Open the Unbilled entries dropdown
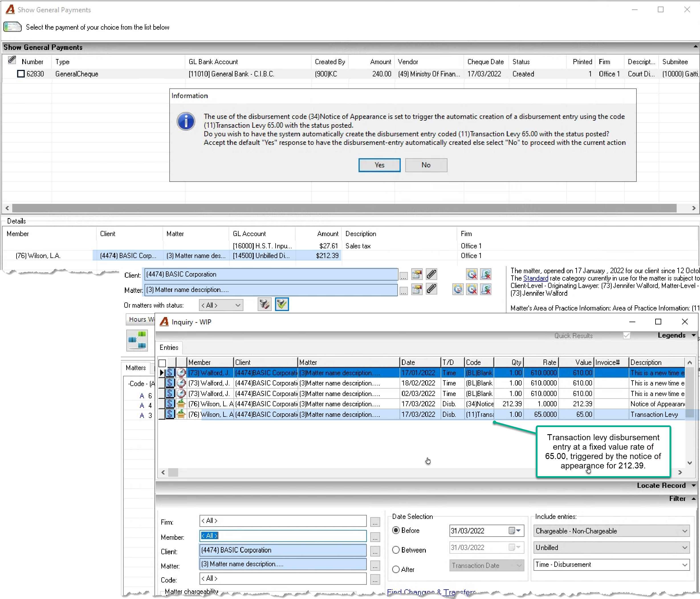Image resolution: width=700 pixels, height=599 pixels. (x=612, y=548)
